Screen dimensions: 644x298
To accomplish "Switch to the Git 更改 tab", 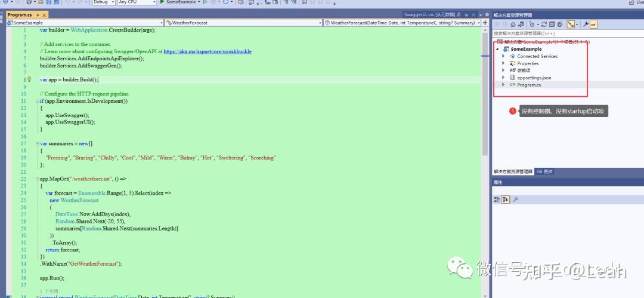I will pyautogui.click(x=544, y=171).
